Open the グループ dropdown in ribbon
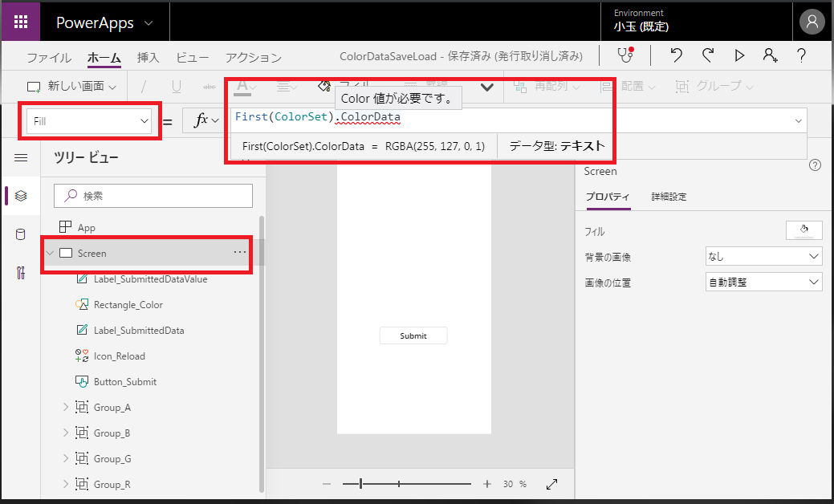The width and height of the screenshot is (834, 504). pyautogui.click(x=714, y=86)
